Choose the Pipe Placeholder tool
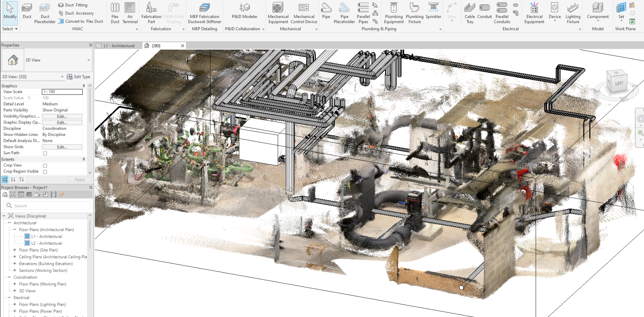This screenshot has width=644, height=317. [344, 13]
